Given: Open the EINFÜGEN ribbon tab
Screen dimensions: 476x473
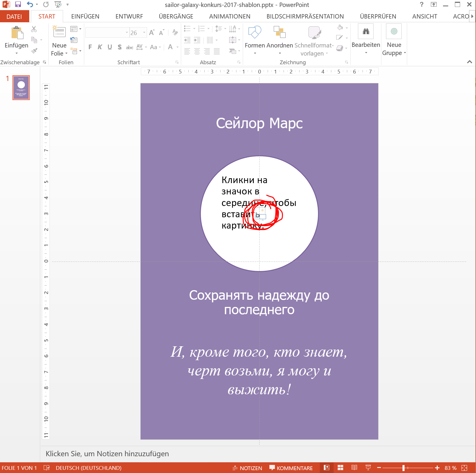Looking at the screenshot, I should click(x=85, y=16).
